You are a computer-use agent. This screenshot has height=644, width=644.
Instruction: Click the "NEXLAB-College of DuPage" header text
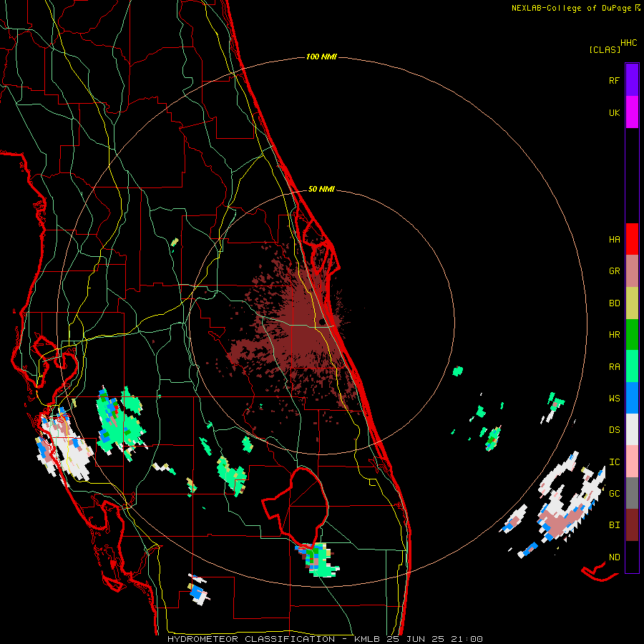coord(571,8)
